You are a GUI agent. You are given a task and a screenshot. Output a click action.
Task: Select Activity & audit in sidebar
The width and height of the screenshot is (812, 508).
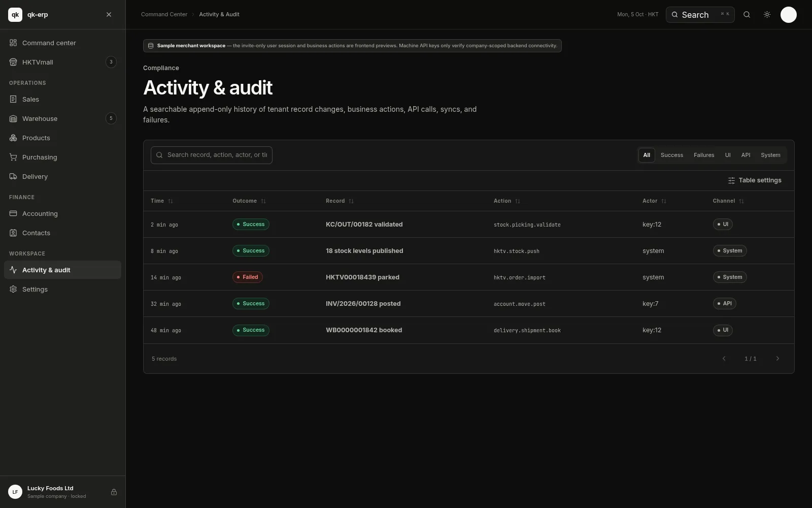tap(62, 270)
